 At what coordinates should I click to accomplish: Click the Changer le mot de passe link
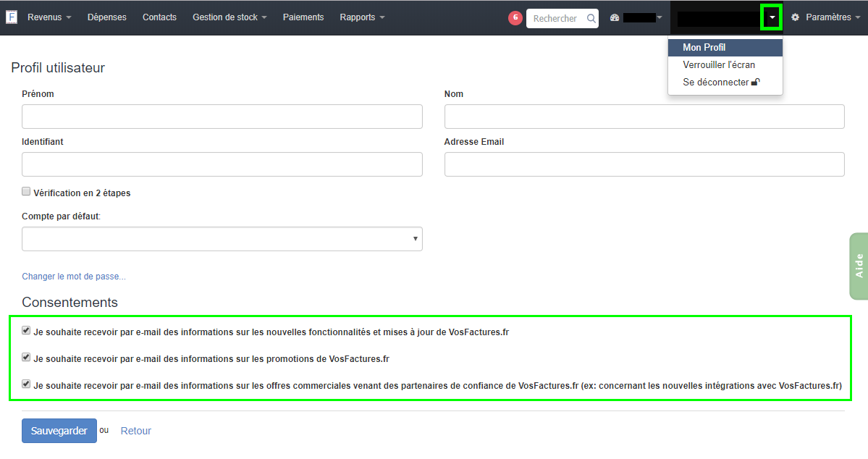coord(74,277)
